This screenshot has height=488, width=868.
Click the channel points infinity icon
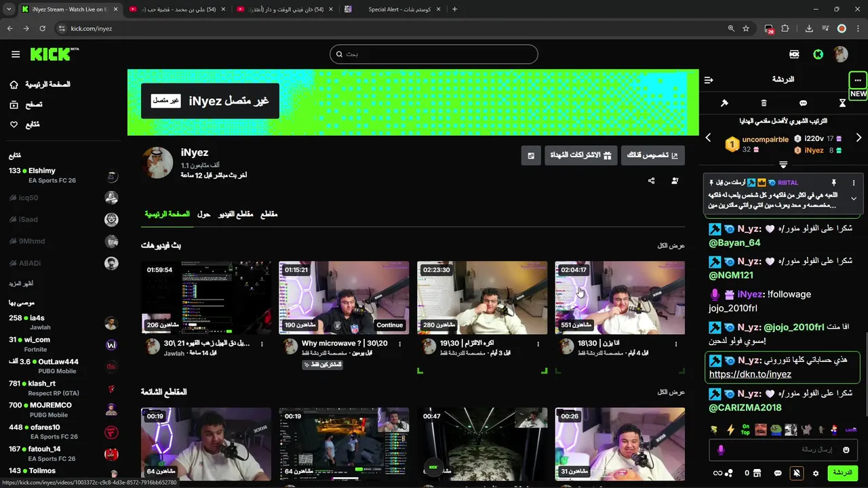point(723,473)
